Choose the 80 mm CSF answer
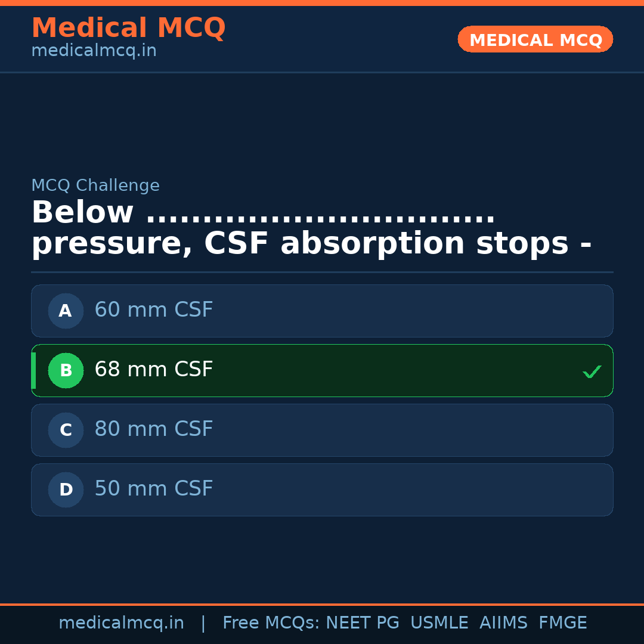644x644 pixels. (x=154, y=429)
